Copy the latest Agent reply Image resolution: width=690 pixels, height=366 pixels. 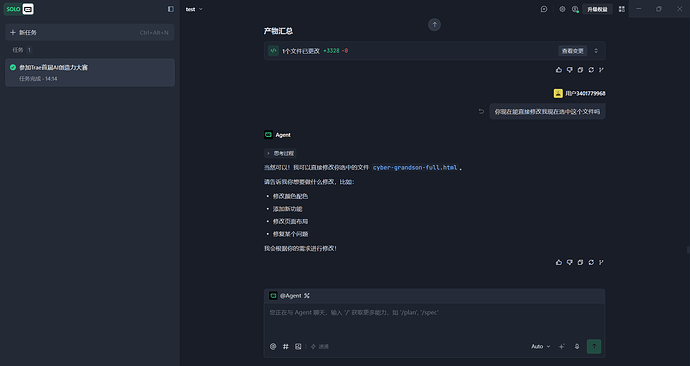coord(580,262)
